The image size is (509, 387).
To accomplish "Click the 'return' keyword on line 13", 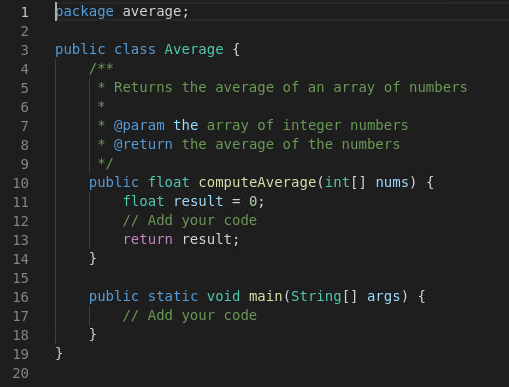I will pos(148,239).
